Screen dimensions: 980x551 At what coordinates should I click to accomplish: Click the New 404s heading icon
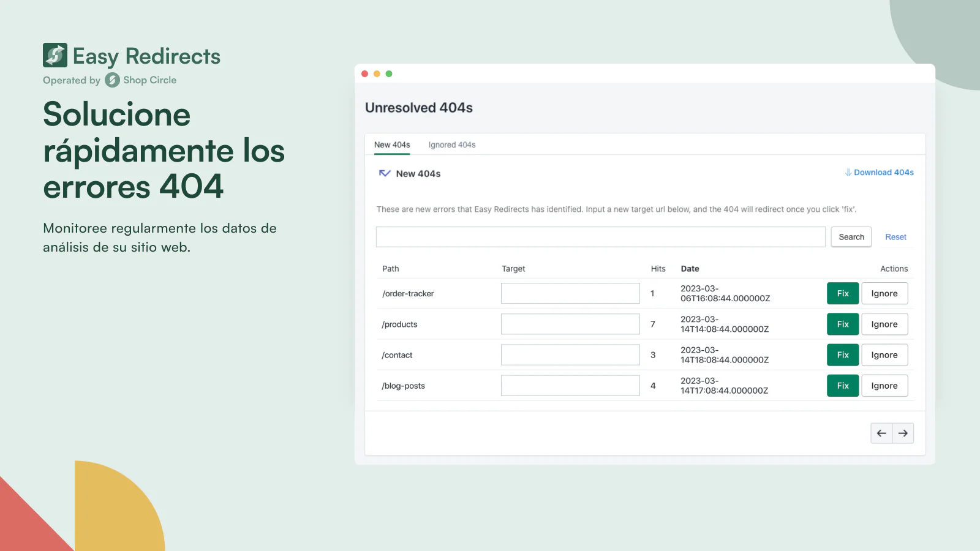tap(385, 173)
